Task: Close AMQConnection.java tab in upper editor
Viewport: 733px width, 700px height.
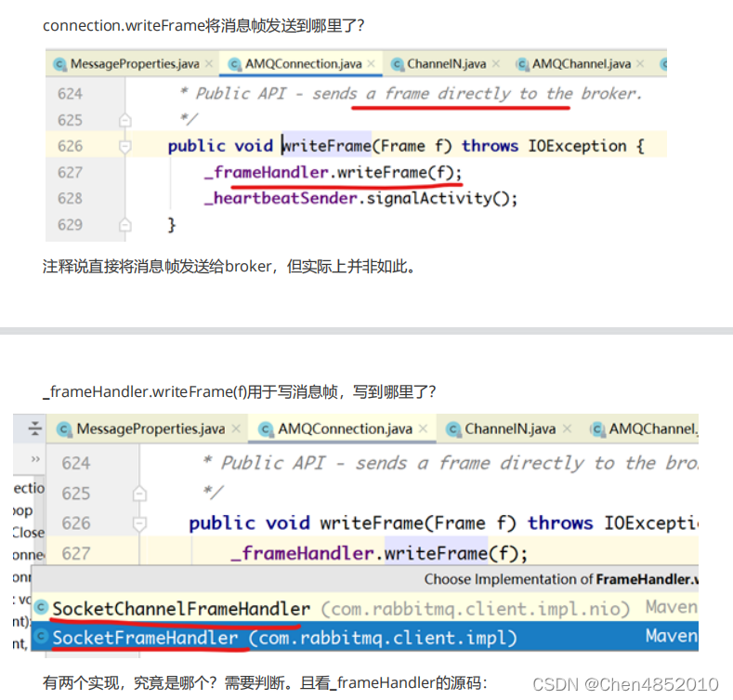Action: [372, 63]
